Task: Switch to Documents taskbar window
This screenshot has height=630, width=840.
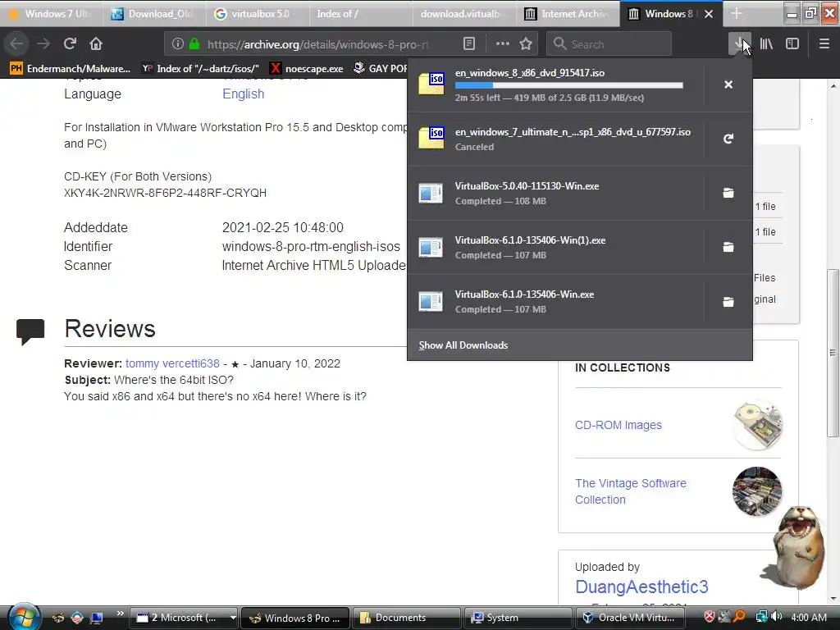Action: 406,618
